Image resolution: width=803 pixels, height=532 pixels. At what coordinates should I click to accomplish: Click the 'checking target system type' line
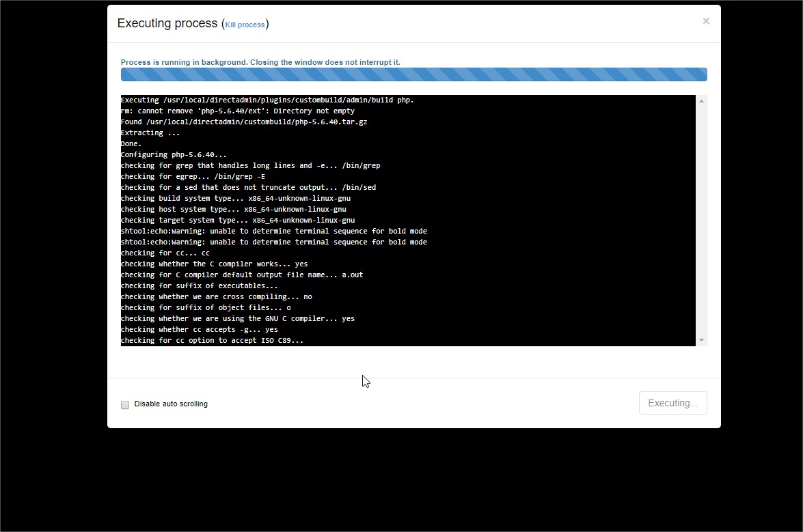click(238, 221)
